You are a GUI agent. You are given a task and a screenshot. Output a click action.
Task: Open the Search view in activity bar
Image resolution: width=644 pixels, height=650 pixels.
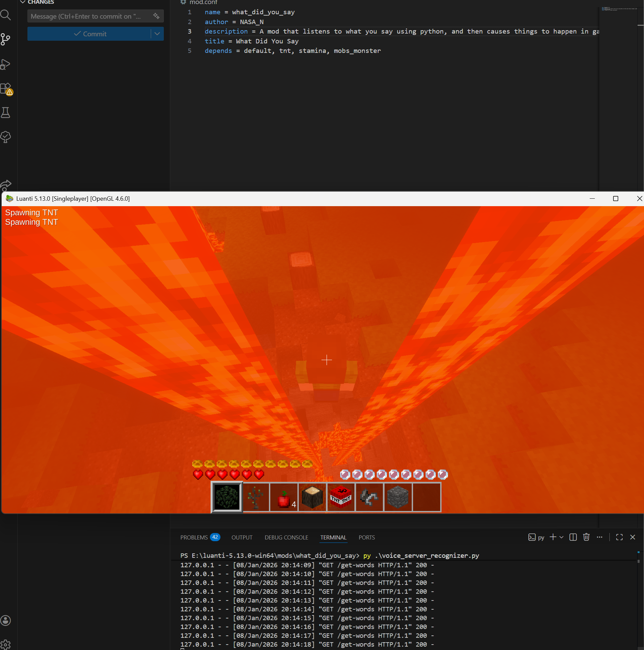click(6, 15)
